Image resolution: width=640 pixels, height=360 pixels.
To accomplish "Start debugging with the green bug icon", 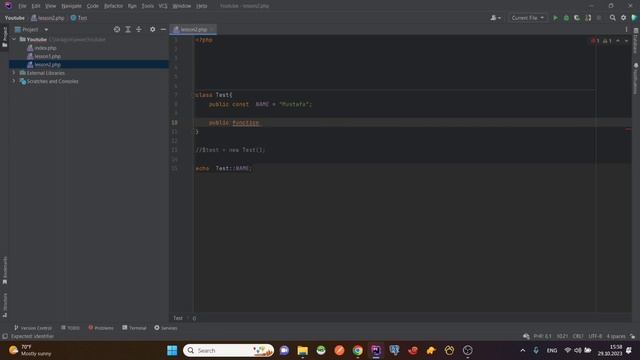I will [x=566, y=18].
